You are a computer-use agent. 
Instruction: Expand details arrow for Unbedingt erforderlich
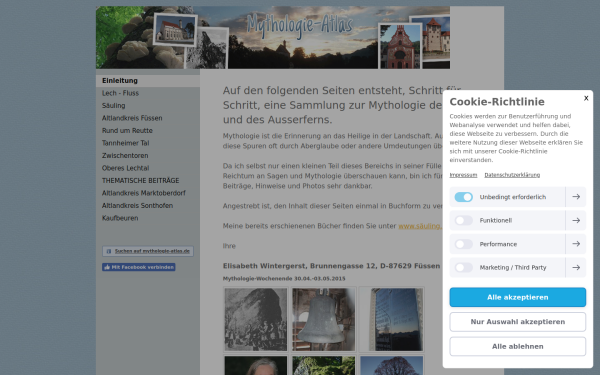[576, 197]
